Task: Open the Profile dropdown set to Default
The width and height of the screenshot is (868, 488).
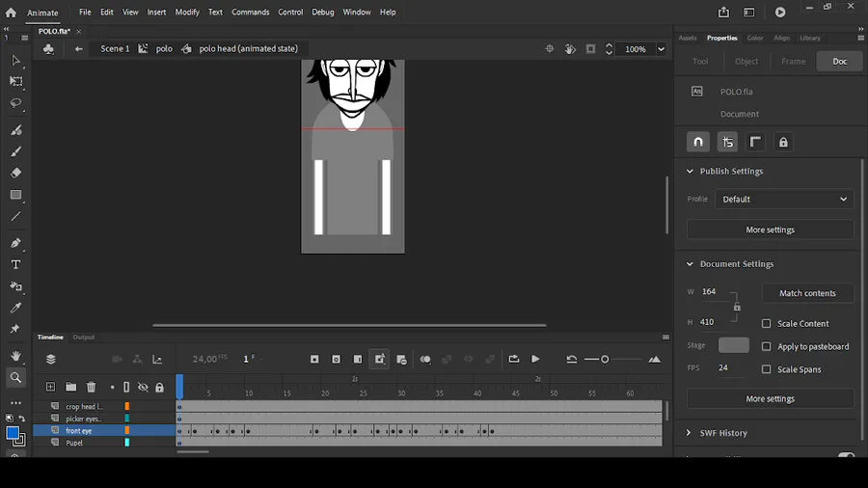Action: (x=783, y=200)
